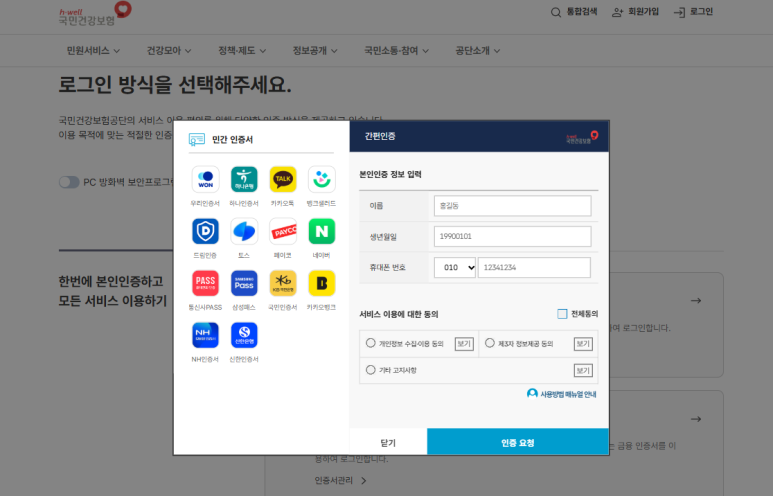773x496 pixels.
Task: Open the 인증서관리 link behind the dialog
Action: click(x=341, y=480)
